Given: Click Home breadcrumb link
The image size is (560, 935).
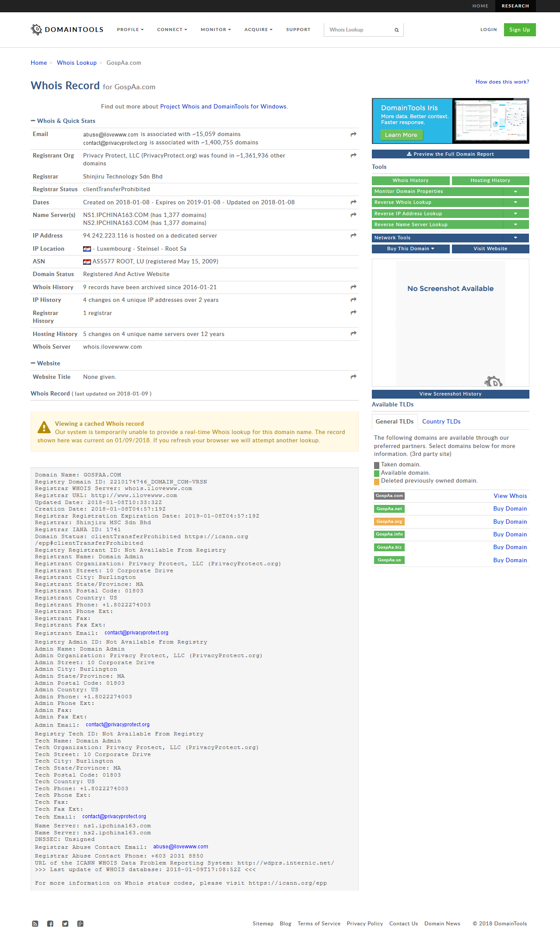Looking at the screenshot, I should [x=38, y=63].
